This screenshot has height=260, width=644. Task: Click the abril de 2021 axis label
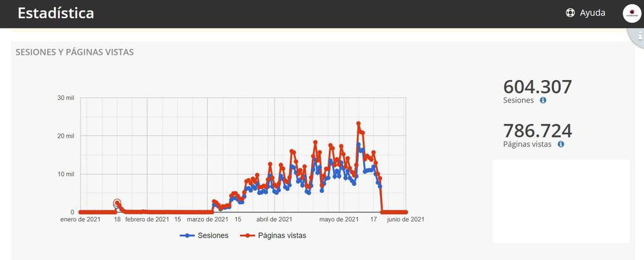coord(276,219)
